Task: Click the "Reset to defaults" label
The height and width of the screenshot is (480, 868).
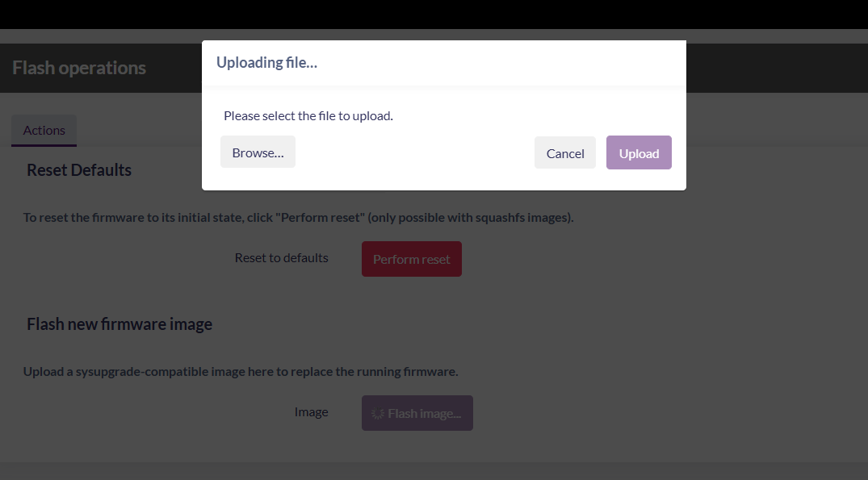Action: pos(282,258)
